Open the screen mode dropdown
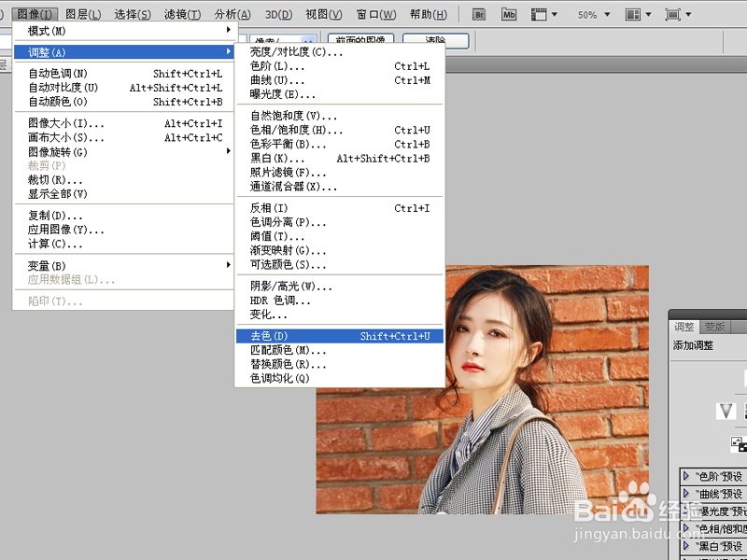747x560 pixels. click(679, 14)
